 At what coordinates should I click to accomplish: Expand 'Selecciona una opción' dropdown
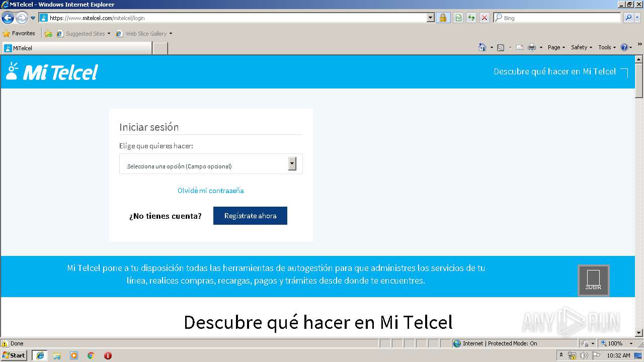click(x=211, y=164)
